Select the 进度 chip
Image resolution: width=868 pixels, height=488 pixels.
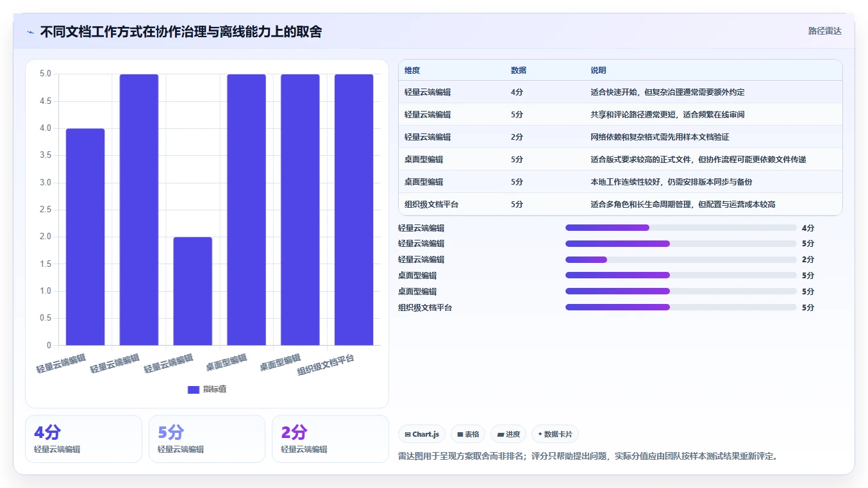coord(508,434)
